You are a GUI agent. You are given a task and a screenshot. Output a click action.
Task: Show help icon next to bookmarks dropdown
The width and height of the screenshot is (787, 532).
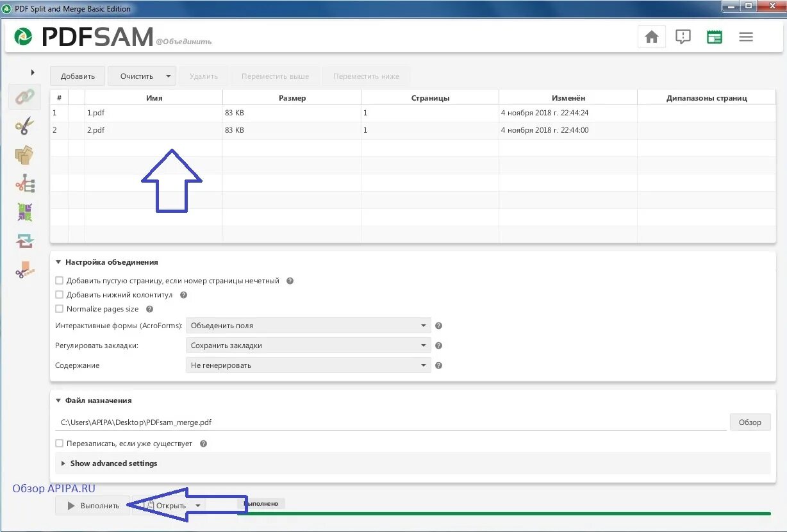[x=438, y=345]
